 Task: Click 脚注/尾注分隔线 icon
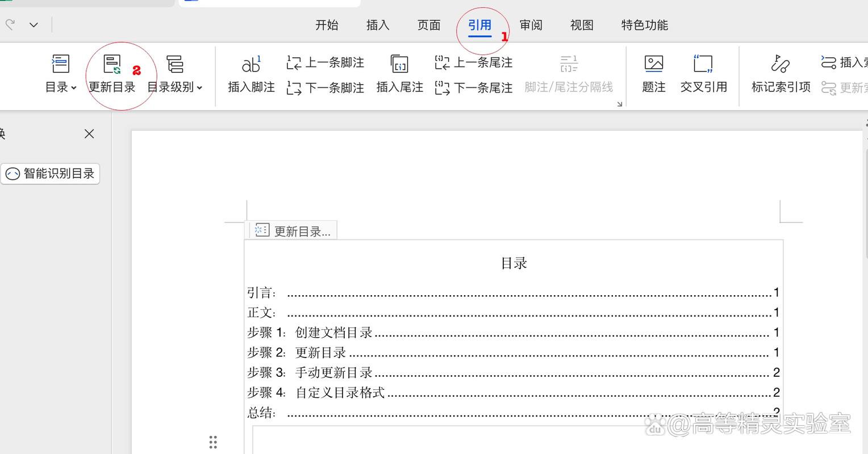click(x=569, y=64)
